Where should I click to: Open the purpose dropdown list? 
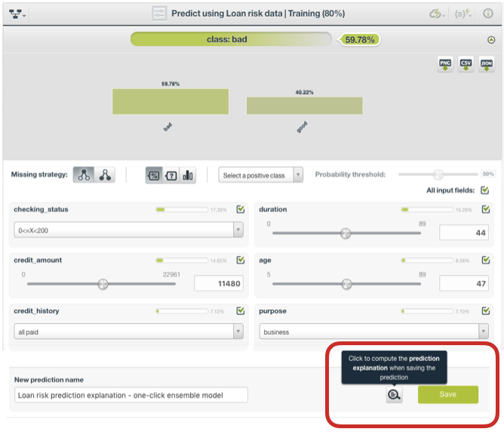coord(373,332)
